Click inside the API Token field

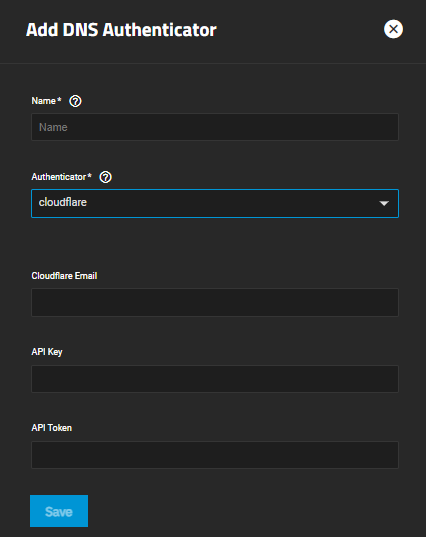coord(215,455)
